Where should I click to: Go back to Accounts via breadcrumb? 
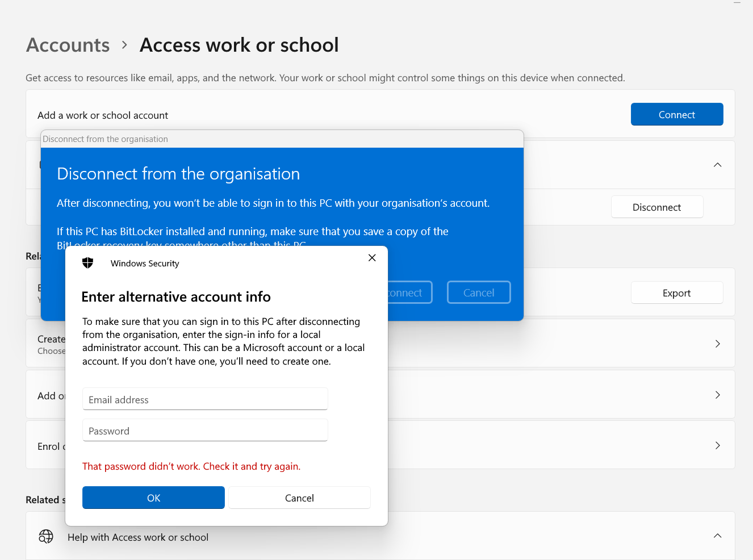click(68, 45)
